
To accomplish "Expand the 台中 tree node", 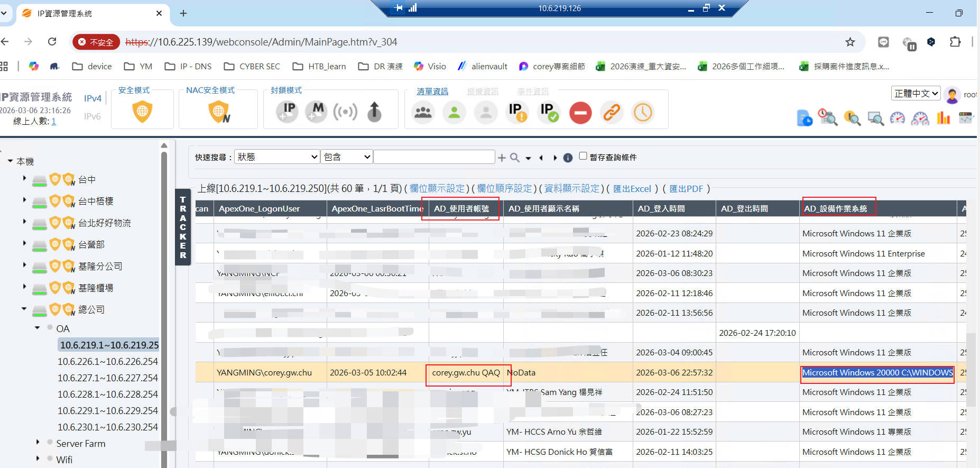I will (x=24, y=179).
